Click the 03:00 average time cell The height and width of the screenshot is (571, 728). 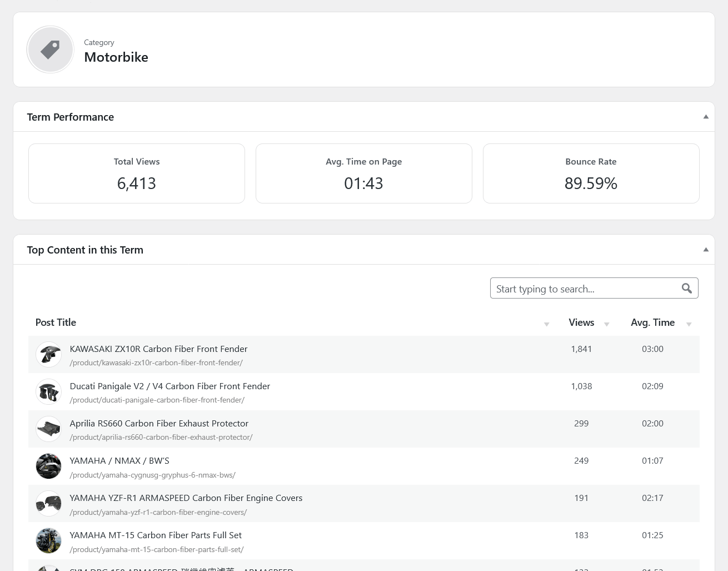pyautogui.click(x=652, y=349)
